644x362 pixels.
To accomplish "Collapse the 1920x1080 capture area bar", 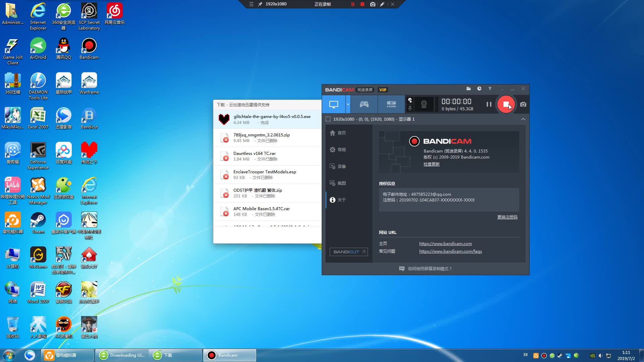I will pos(523,119).
